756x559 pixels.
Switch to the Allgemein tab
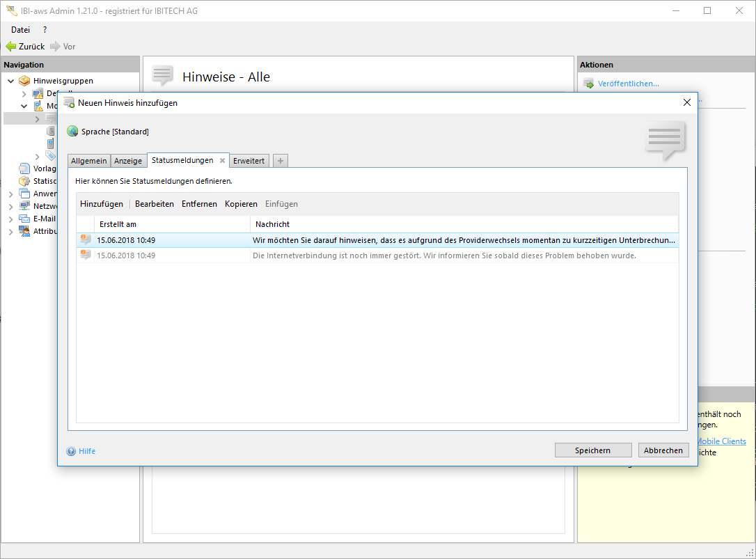pyautogui.click(x=89, y=161)
